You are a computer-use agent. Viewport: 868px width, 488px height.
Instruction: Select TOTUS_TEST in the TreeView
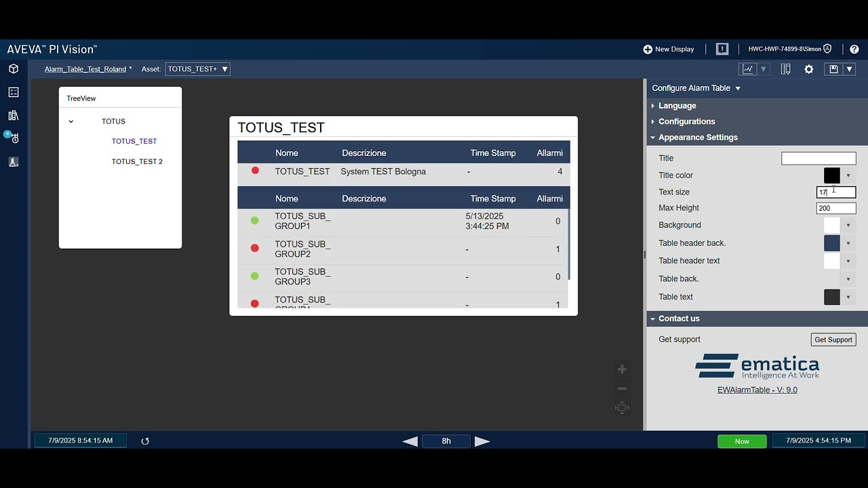(134, 141)
